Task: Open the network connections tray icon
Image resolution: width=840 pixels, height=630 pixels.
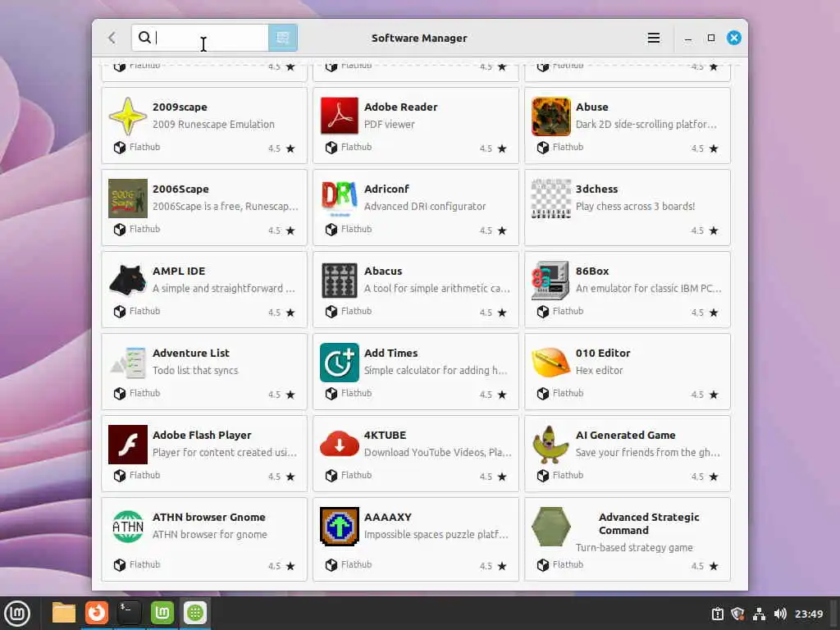Action: click(x=759, y=614)
